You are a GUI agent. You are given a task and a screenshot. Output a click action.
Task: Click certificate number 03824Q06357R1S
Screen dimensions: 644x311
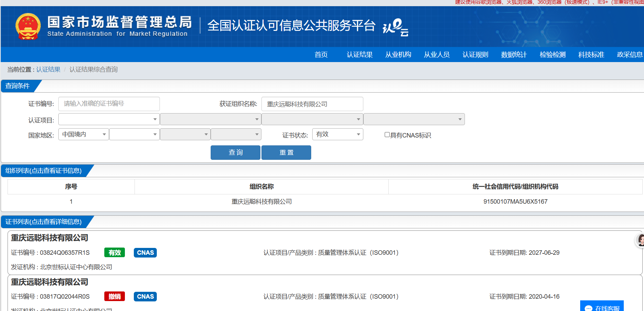tap(65, 253)
